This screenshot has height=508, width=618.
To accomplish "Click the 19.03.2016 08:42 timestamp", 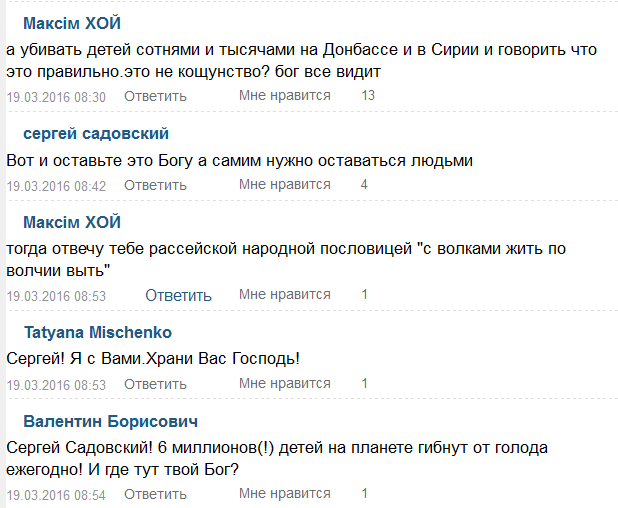I will [x=56, y=186].
